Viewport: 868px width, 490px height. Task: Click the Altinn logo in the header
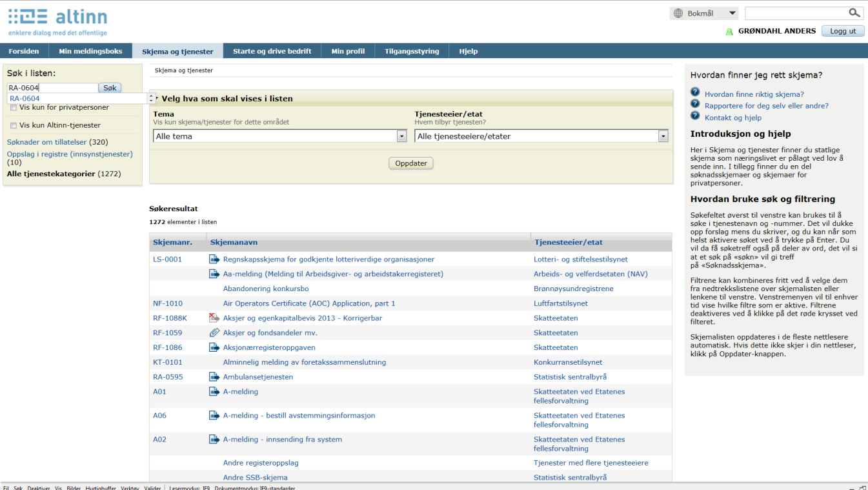coord(57,22)
